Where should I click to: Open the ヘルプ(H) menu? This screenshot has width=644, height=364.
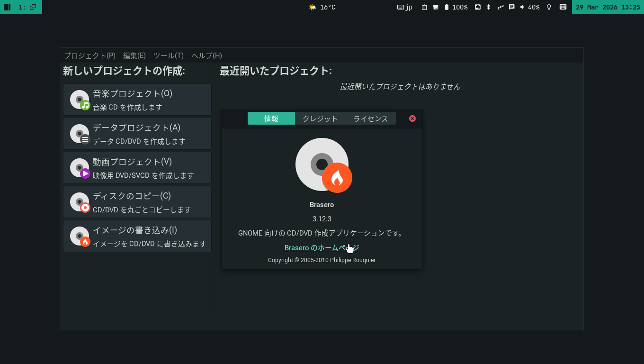[x=206, y=55]
